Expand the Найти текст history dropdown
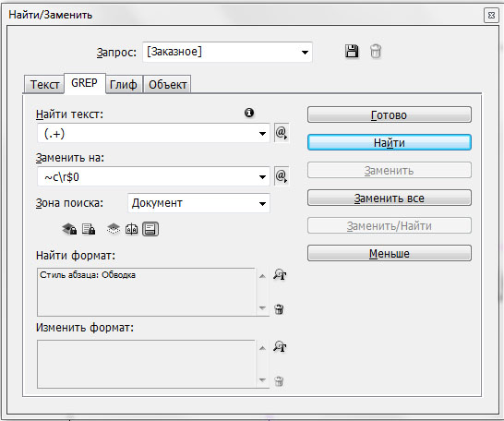Screen dimensions: 504x421 [x=262, y=133]
